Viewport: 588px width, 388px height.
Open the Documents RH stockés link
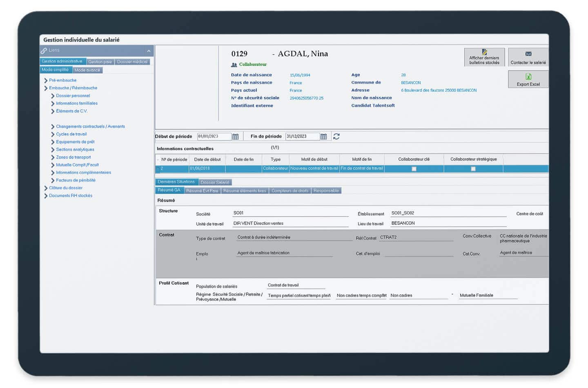coord(71,196)
